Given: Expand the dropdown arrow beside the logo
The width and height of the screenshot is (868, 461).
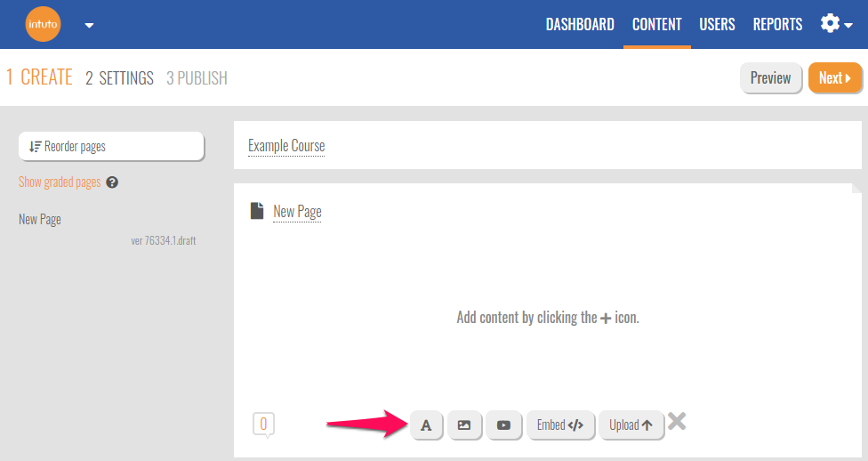Looking at the screenshot, I should [89, 25].
